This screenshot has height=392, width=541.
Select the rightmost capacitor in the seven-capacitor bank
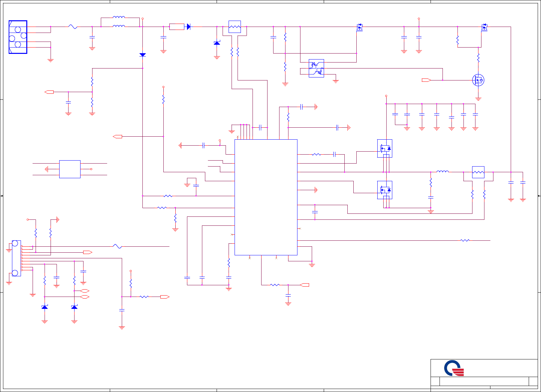click(475, 114)
